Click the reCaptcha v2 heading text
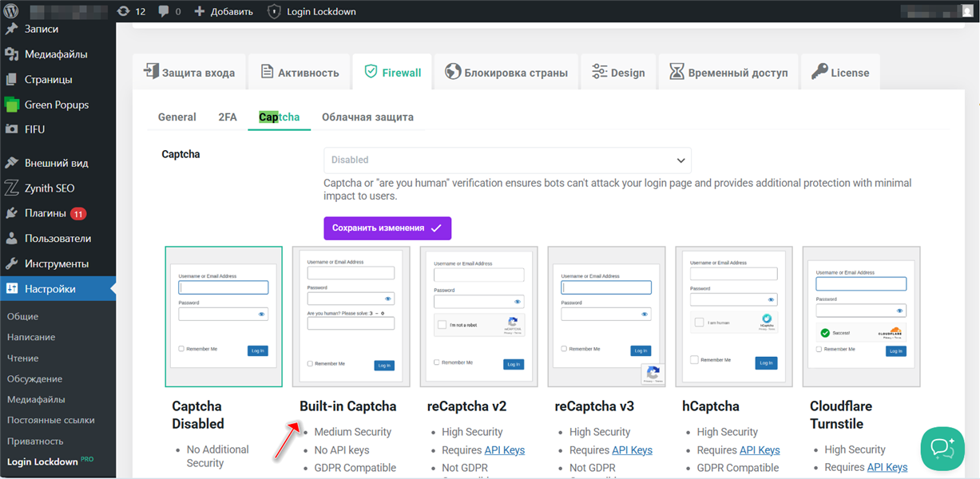The image size is (980, 479). click(466, 406)
